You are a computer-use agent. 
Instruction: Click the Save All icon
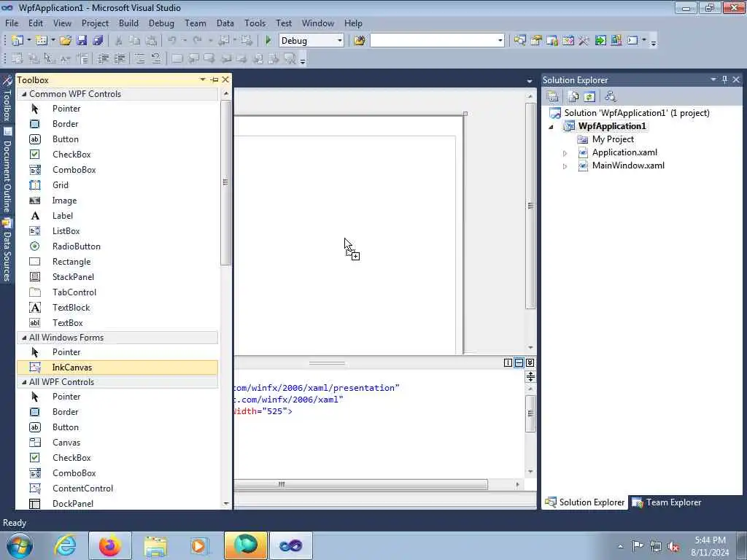pos(98,41)
